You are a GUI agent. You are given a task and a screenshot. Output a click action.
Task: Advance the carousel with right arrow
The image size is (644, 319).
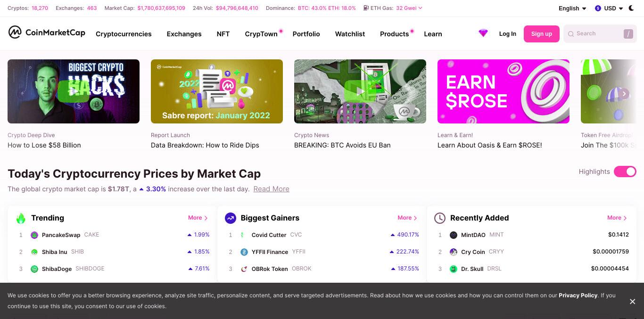pos(624,94)
